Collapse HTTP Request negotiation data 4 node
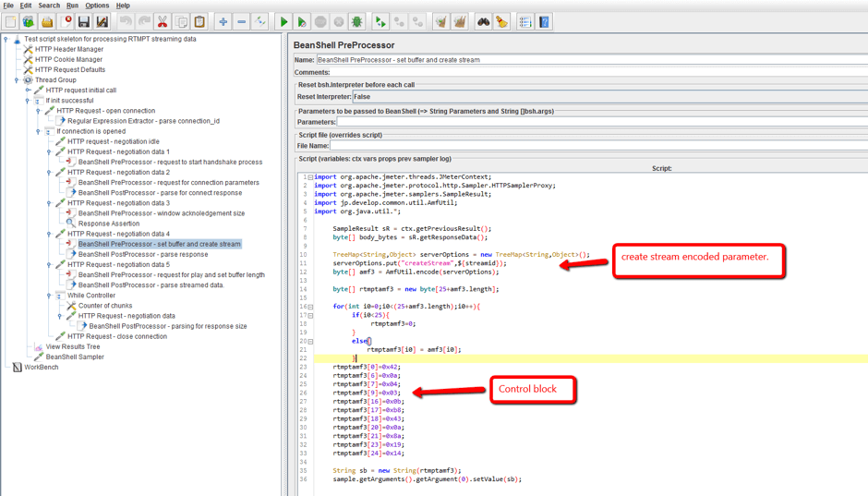This screenshot has width=868, height=496. tap(49, 234)
